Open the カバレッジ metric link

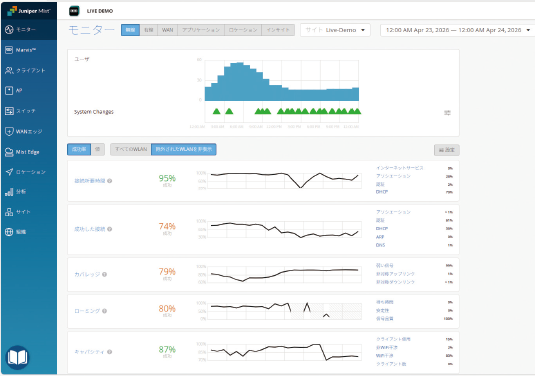(x=87, y=274)
